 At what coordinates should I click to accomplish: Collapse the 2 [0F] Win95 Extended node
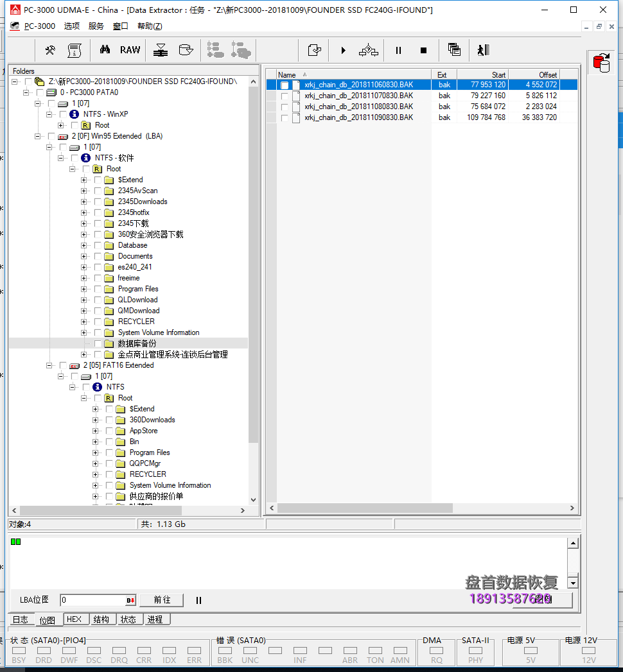click(37, 136)
